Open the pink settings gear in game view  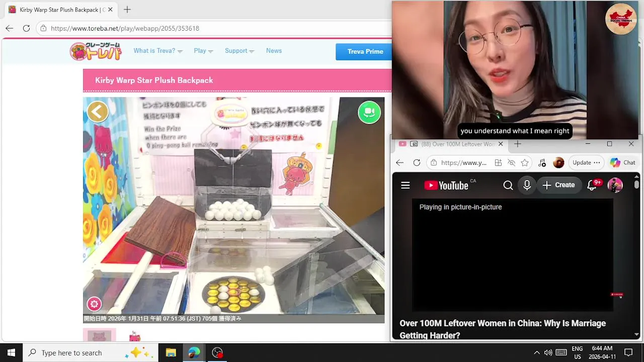[x=94, y=304]
